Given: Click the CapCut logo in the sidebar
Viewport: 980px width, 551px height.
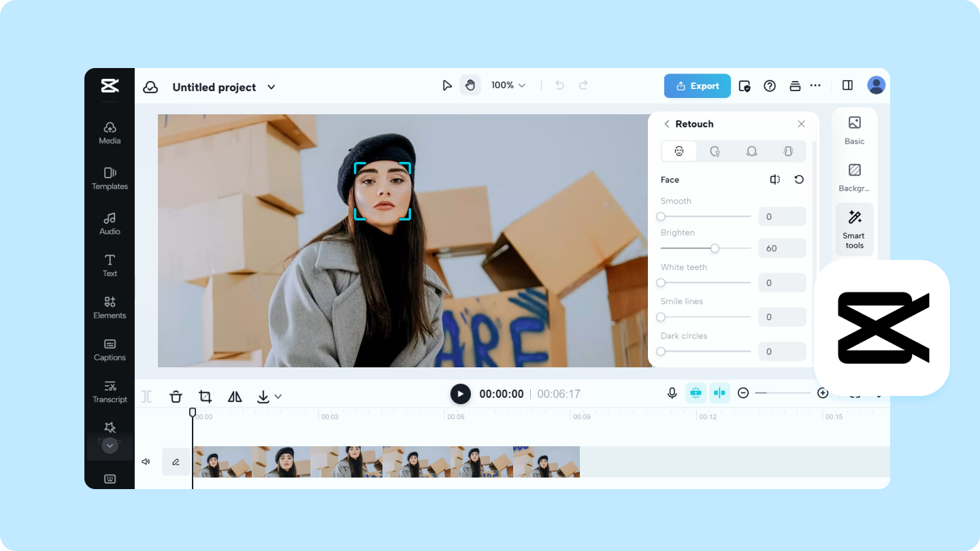Looking at the screenshot, I should point(110,86).
